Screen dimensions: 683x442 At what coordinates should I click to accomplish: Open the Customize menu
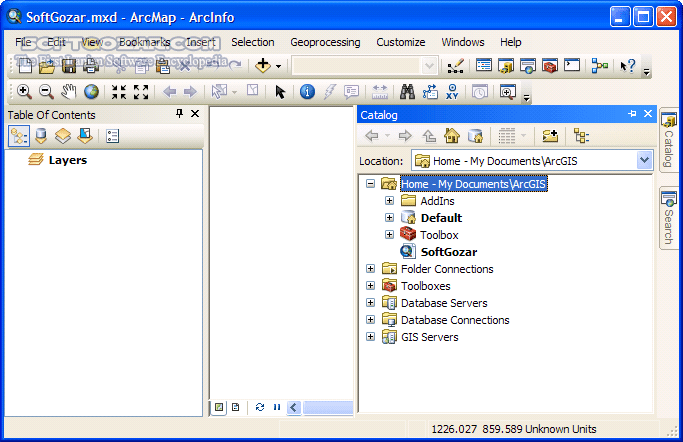(x=401, y=42)
